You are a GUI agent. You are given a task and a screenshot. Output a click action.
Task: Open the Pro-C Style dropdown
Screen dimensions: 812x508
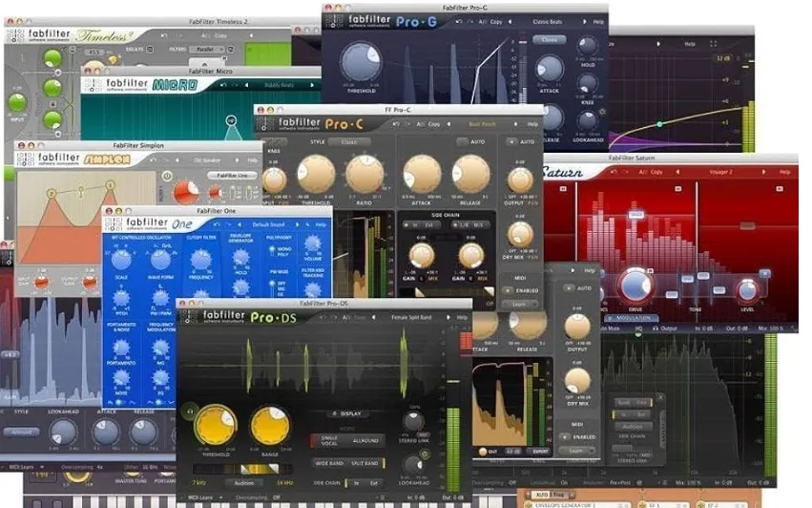[x=349, y=141]
